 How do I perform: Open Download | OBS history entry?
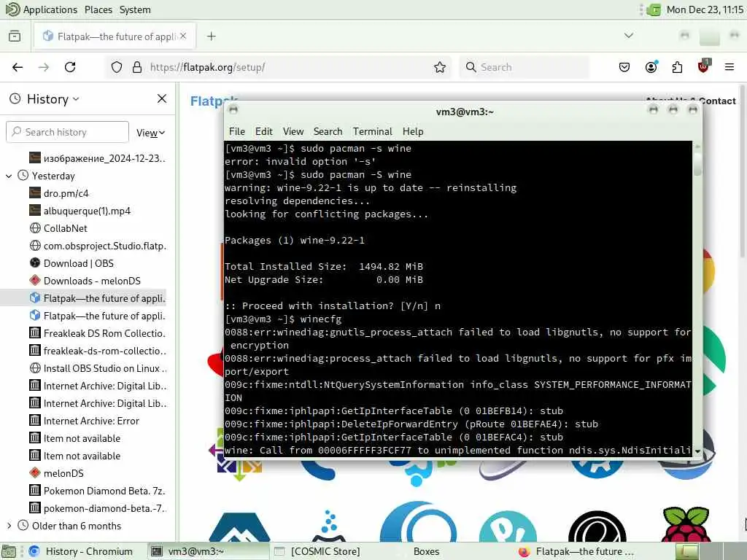79,263
